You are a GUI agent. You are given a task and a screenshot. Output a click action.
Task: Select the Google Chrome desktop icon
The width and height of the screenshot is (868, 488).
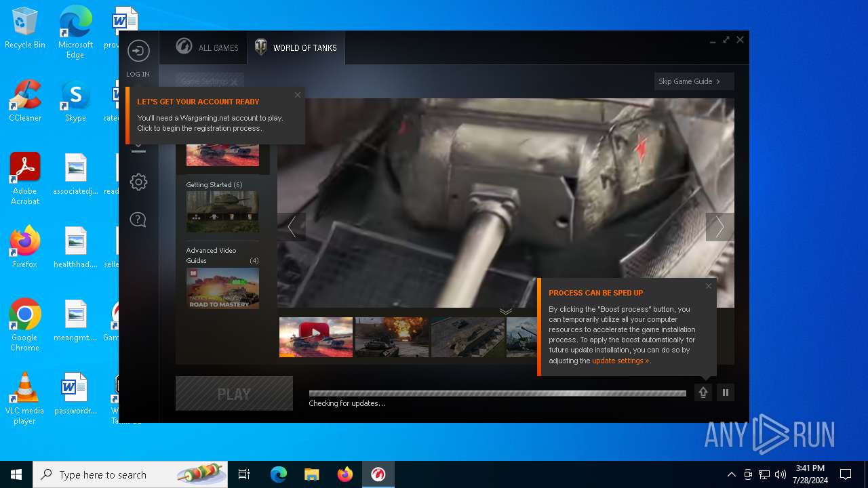coord(25,325)
